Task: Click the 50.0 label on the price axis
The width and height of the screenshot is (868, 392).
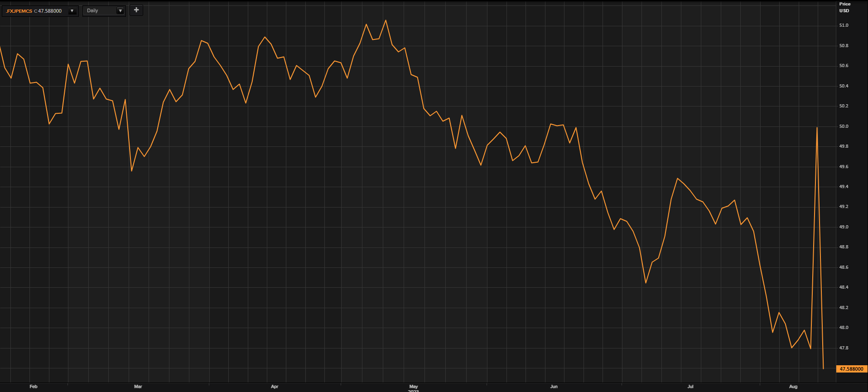Action: click(844, 126)
